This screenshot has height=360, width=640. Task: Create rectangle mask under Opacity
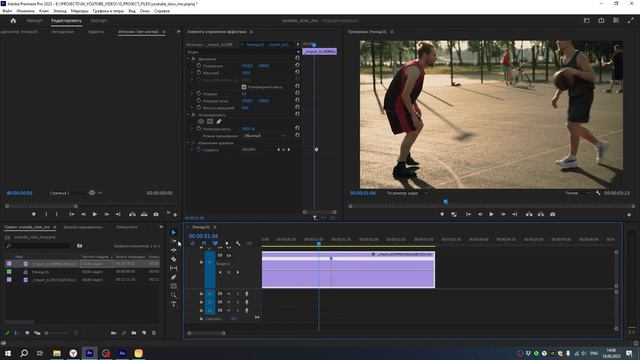tap(210, 121)
